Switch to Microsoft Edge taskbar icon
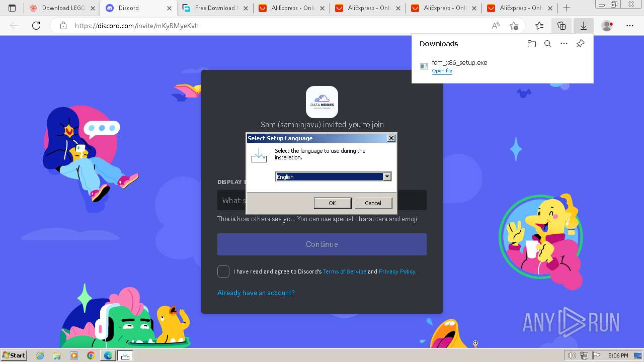The width and height of the screenshot is (644, 362). [108, 355]
